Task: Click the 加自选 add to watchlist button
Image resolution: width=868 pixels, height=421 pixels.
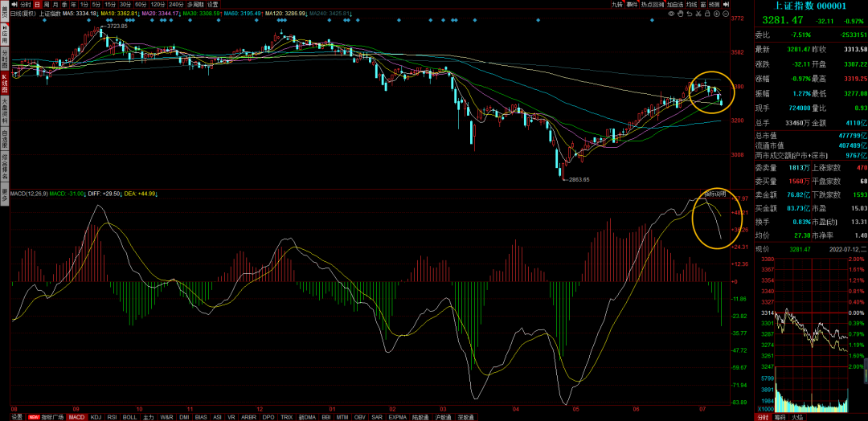Action: point(675,4)
